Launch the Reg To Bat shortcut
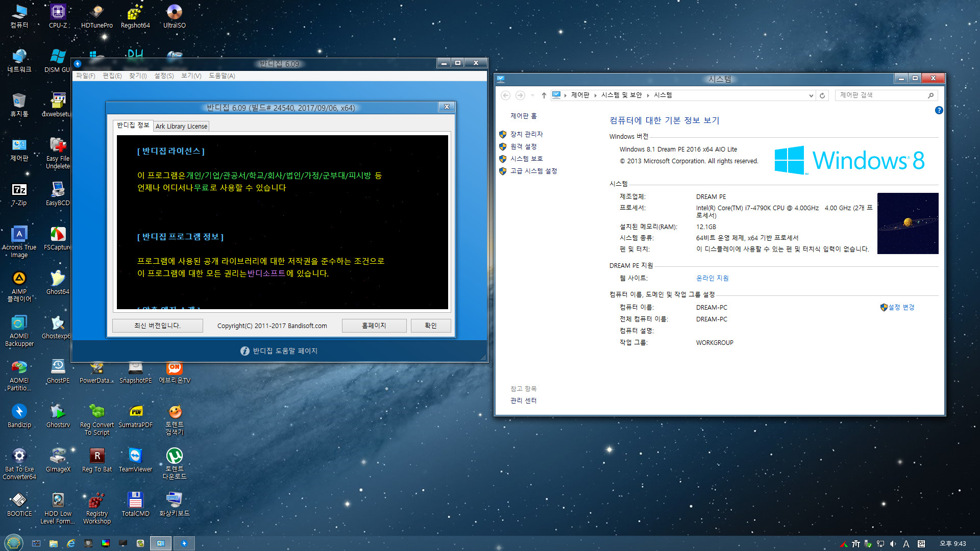Image resolution: width=980 pixels, height=551 pixels. click(x=96, y=460)
